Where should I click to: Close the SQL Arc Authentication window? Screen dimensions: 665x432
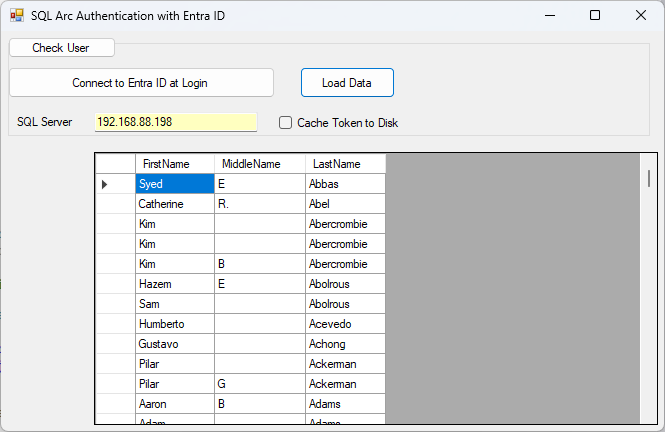point(641,15)
